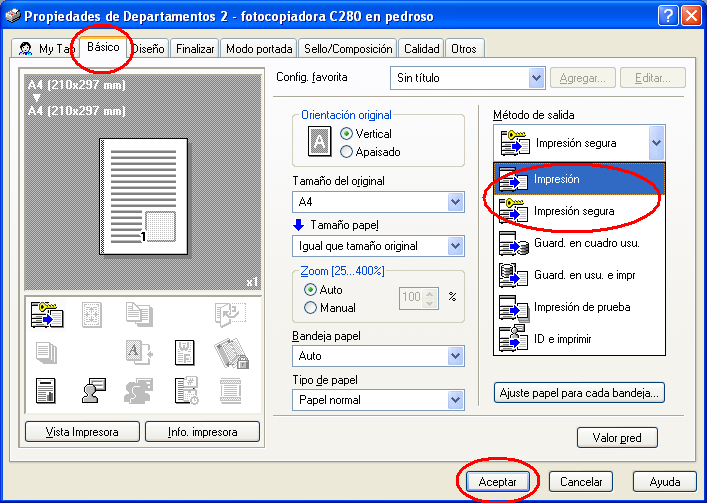The height and width of the screenshot is (503, 707).
Task: Switch to the Calidad tab
Action: click(x=421, y=49)
